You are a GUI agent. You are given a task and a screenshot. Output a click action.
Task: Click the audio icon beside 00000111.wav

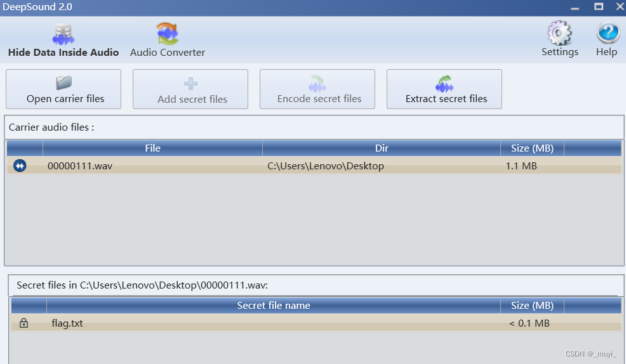coord(20,166)
